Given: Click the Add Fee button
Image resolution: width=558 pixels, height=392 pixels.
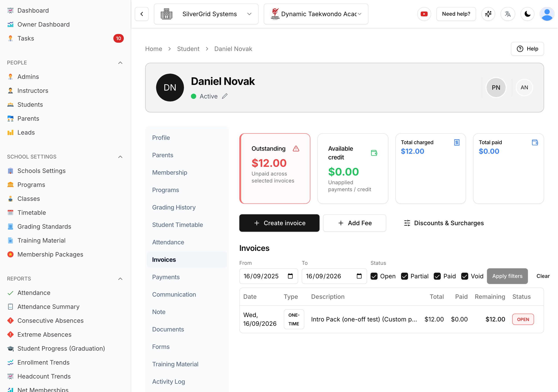Looking at the screenshot, I should point(354,223).
